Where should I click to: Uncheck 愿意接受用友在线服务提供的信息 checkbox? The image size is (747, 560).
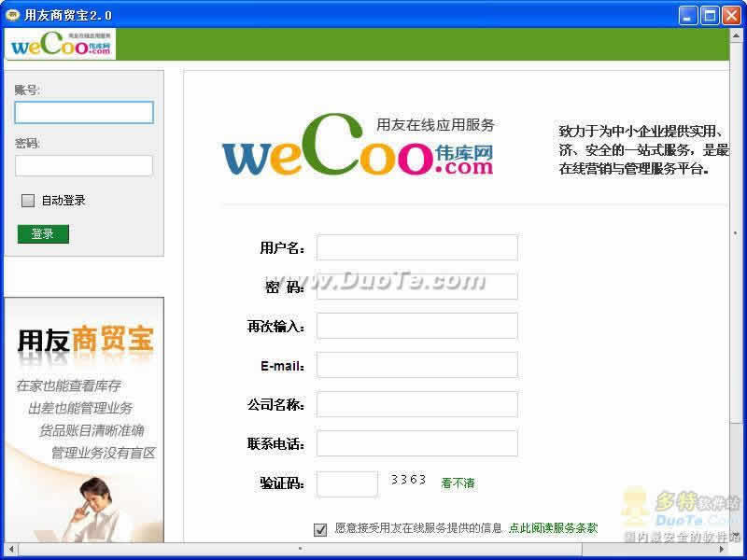click(x=320, y=529)
